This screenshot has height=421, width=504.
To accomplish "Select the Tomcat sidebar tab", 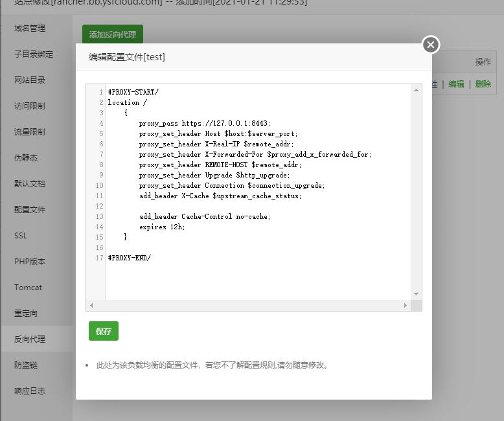I will [28, 288].
